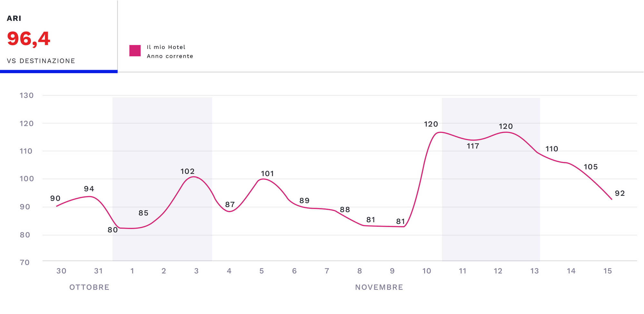Select the 87 data point label
Screen dimensions: 644x314
coord(230,205)
